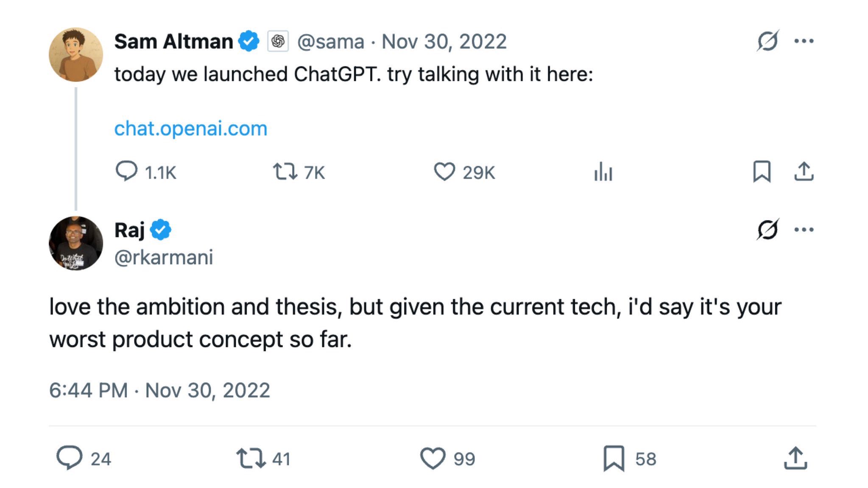
Task: Open Grok icon on Sam Altman's tweet
Action: (x=768, y=41)
